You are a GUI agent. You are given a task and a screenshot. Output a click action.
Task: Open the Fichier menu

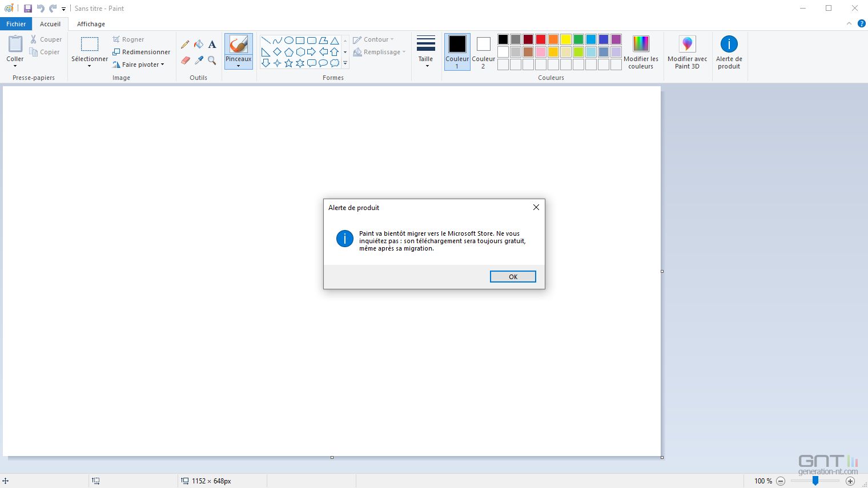16,24
